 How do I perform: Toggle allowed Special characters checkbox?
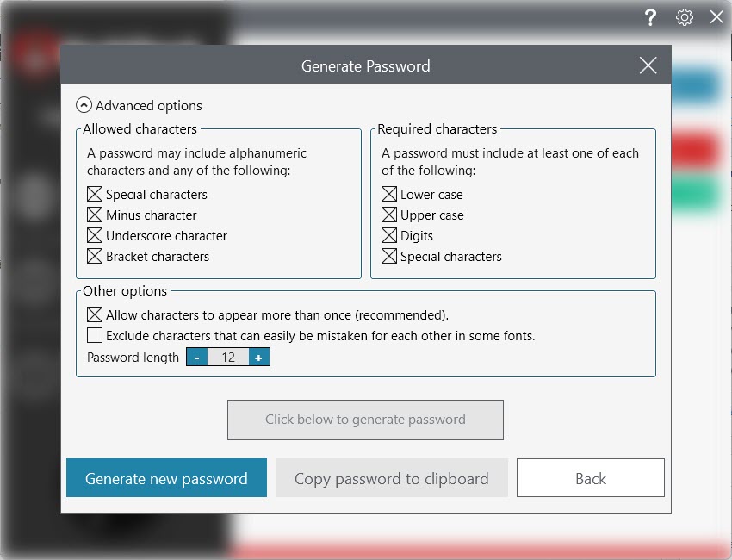95,195
